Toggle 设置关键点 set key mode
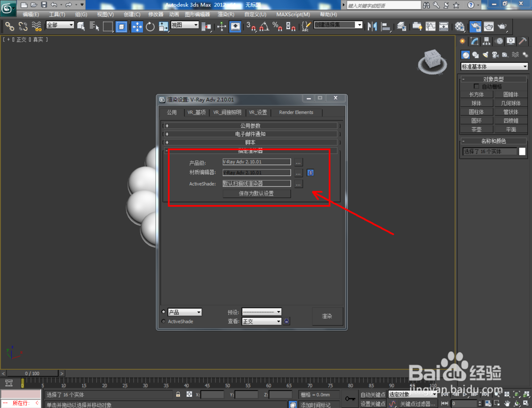Viewport: 532px width, 408px height. [372, 404]
